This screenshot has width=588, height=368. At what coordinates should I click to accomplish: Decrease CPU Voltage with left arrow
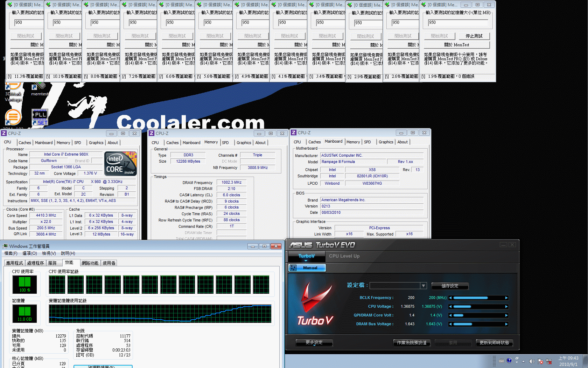click(x=450, y=307)
